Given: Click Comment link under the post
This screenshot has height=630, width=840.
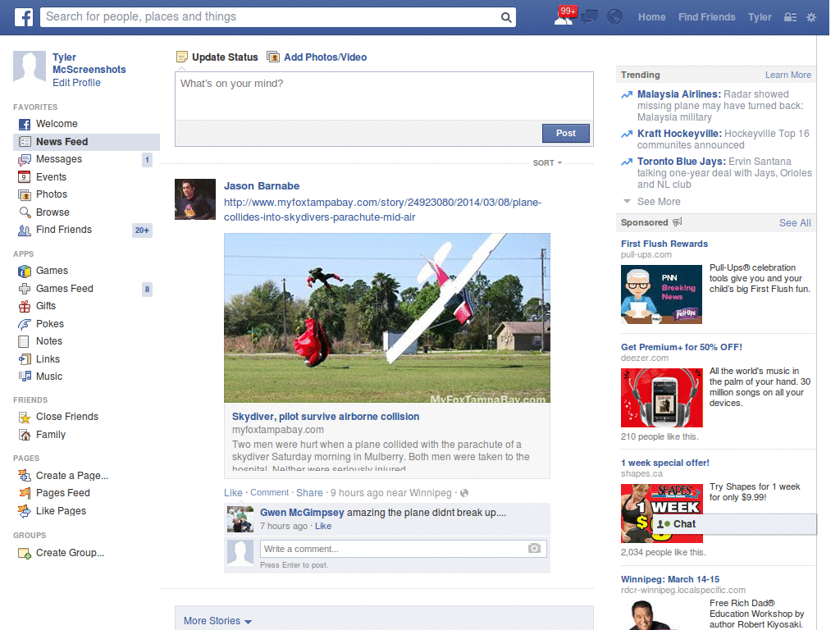Looking at the screenshot, I should (269, 493).
